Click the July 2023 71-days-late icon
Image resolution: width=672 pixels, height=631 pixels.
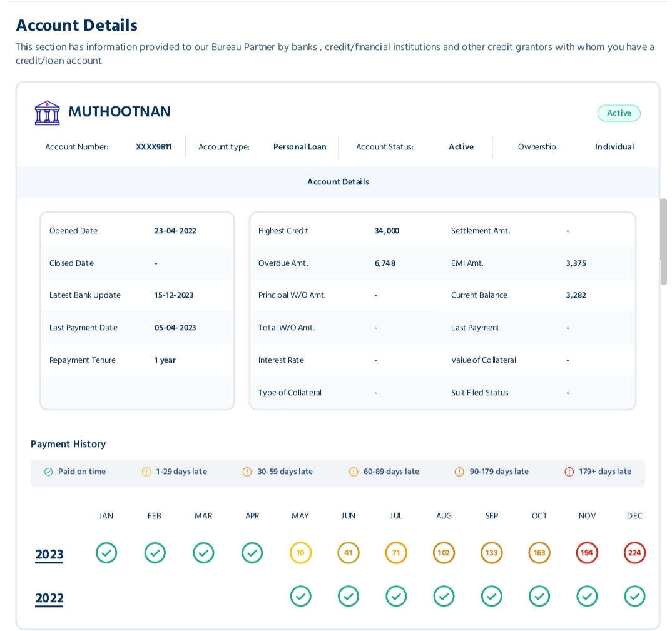(x=396, y=553)
